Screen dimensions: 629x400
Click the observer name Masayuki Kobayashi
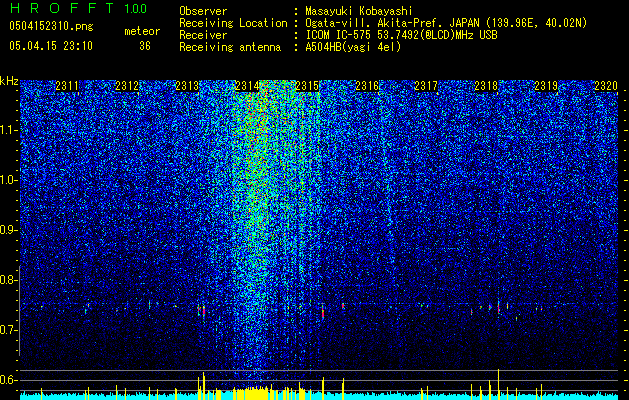(359, 11)
